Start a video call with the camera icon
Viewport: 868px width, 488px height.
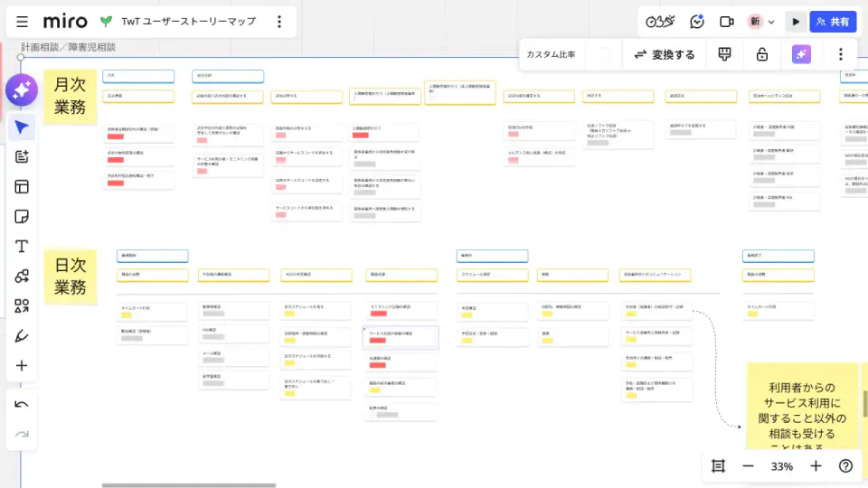click(x=726, y=22)
